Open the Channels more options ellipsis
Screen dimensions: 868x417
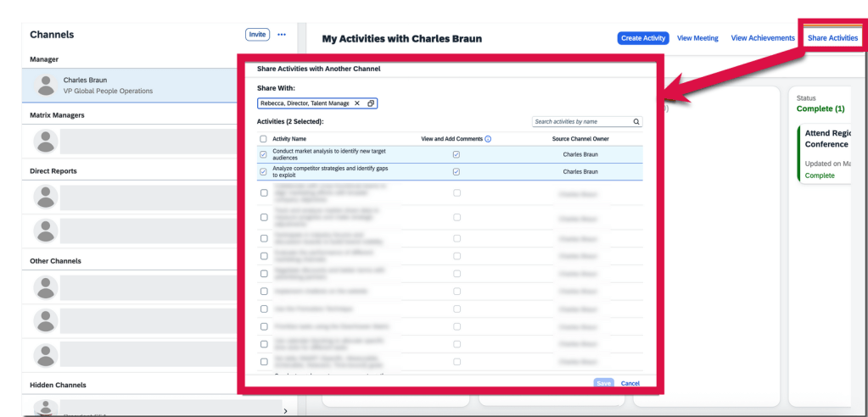282,35
